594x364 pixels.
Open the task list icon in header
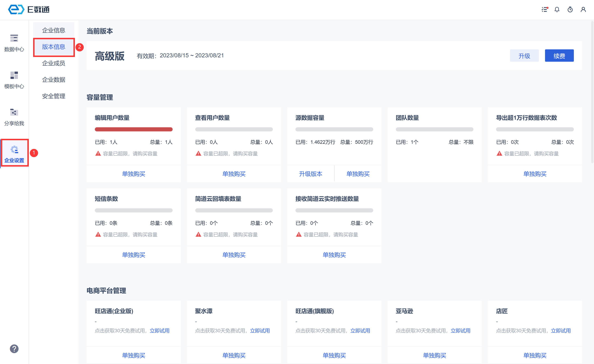tap(544, 9)
